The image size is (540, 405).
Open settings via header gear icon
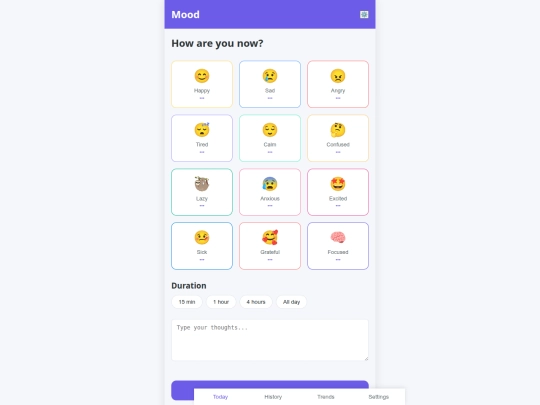(x=364, y=14)
